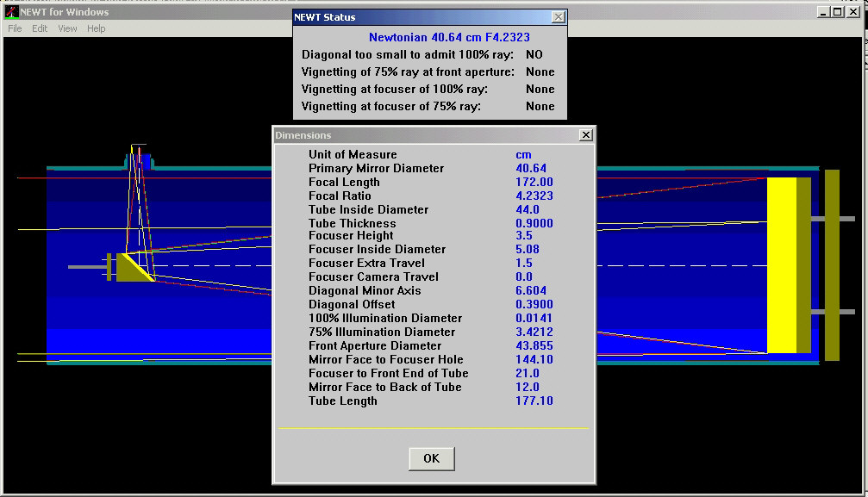Open the File menu
The width and height of the screenshot is (868, 497).
click(x=15, y=28)
